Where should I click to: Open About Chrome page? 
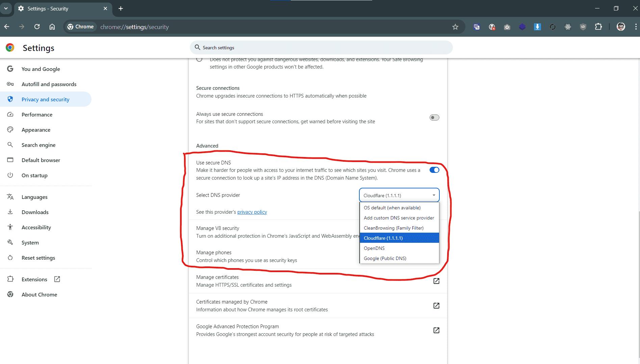click(x=46, y=294)
